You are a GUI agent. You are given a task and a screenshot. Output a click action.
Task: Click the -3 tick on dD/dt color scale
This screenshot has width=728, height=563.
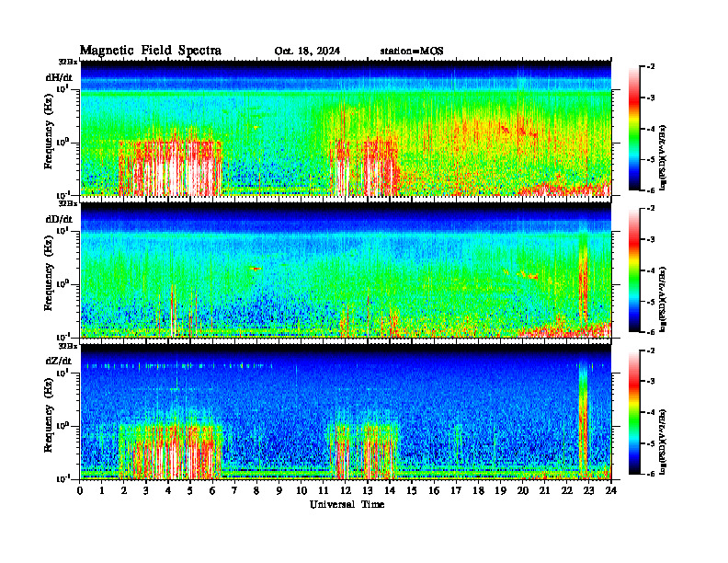click(651, 239)
